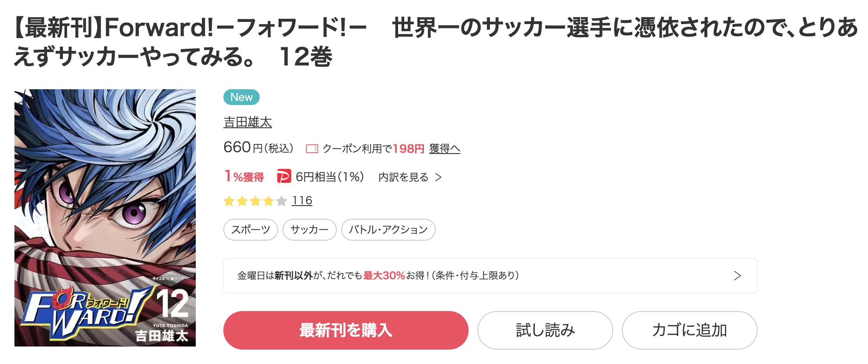This screenshot has height=364, width=868.
Task: Select the スポーツ genre tag
Action: point(251,230)
